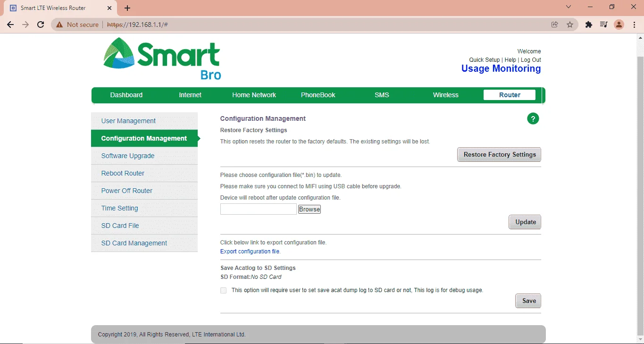The height and width of the screenshot is (344, 644).
Task: Click the 'Restore Factory Settings' subheading text
Action: pyautogui.click(x=253, y=130)
